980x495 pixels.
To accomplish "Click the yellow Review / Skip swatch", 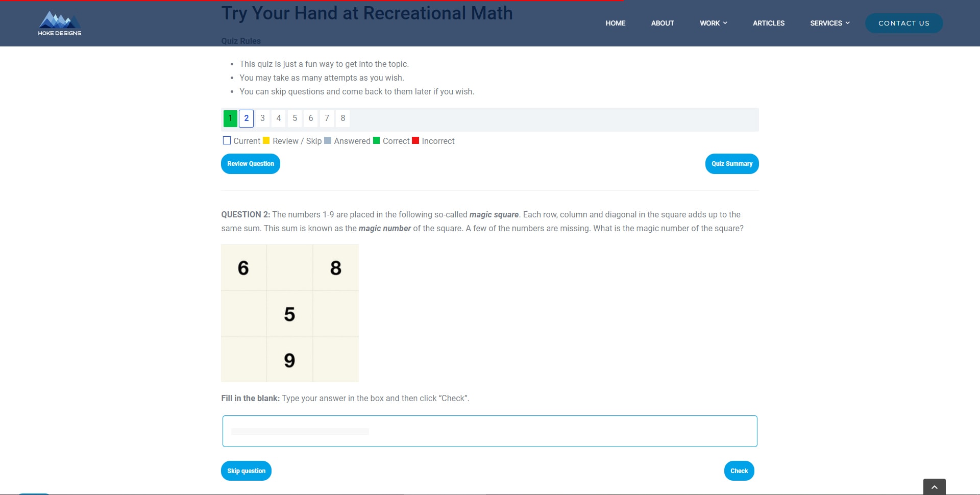I will point(266,141).
